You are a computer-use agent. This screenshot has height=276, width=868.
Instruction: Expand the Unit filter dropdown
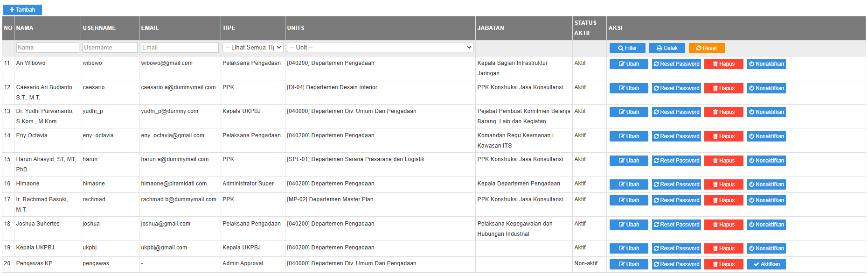[380, 48]
